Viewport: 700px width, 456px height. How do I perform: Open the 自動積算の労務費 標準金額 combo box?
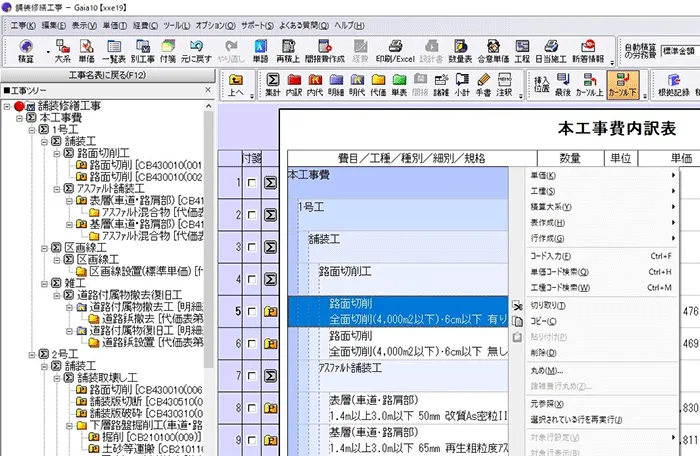pyautogui.click(x=680, y=51)
